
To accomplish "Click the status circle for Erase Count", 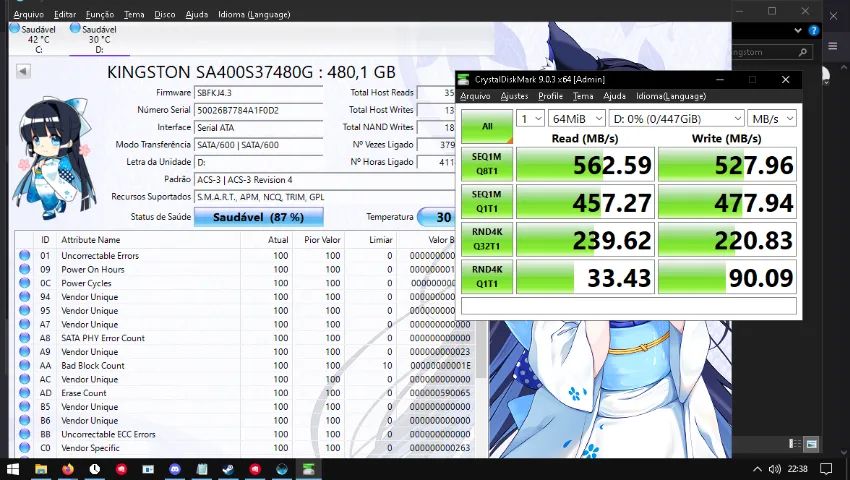I will [x=24, y=393].
